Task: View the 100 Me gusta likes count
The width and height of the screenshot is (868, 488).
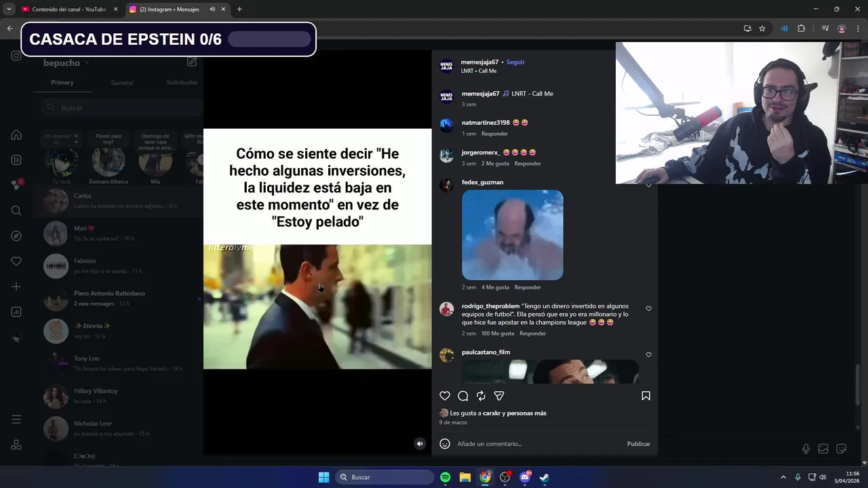Action: [498, 333]
